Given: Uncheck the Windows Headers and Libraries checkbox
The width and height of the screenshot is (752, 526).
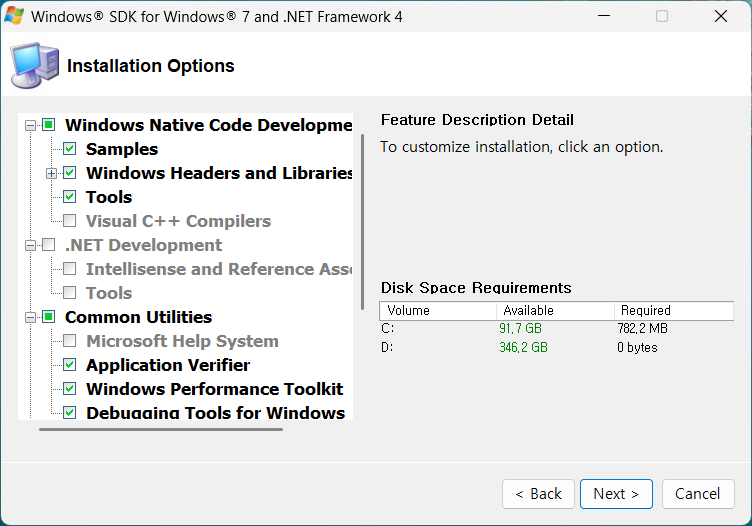Looking at the screenshot, I should (x=70, y=173).
